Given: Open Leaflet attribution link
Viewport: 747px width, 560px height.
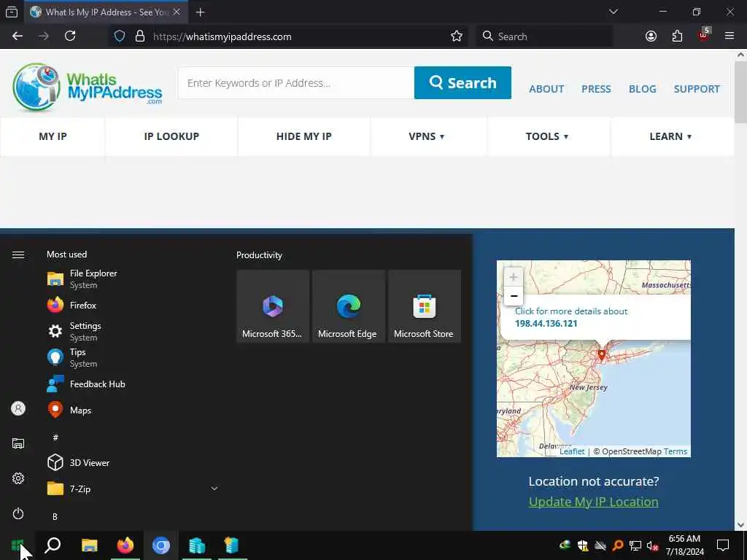Looking at the screenshot, I should tap(572, 451).
